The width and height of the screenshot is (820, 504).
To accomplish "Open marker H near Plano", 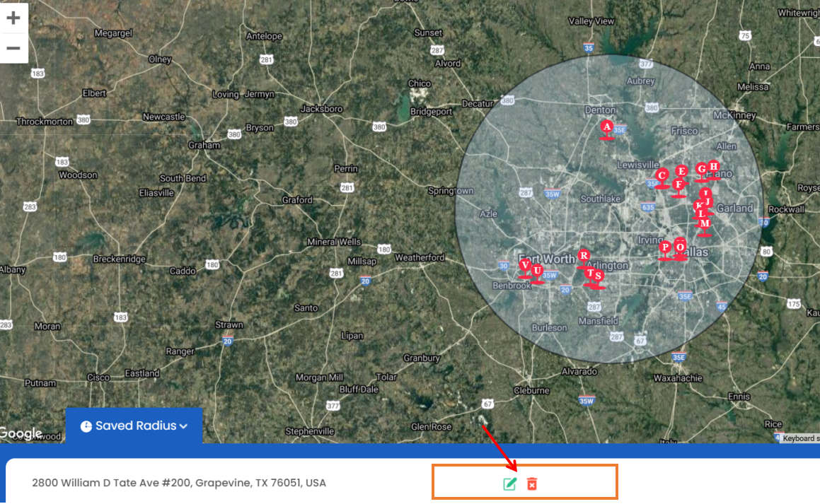I will click(x=713, y=167).
